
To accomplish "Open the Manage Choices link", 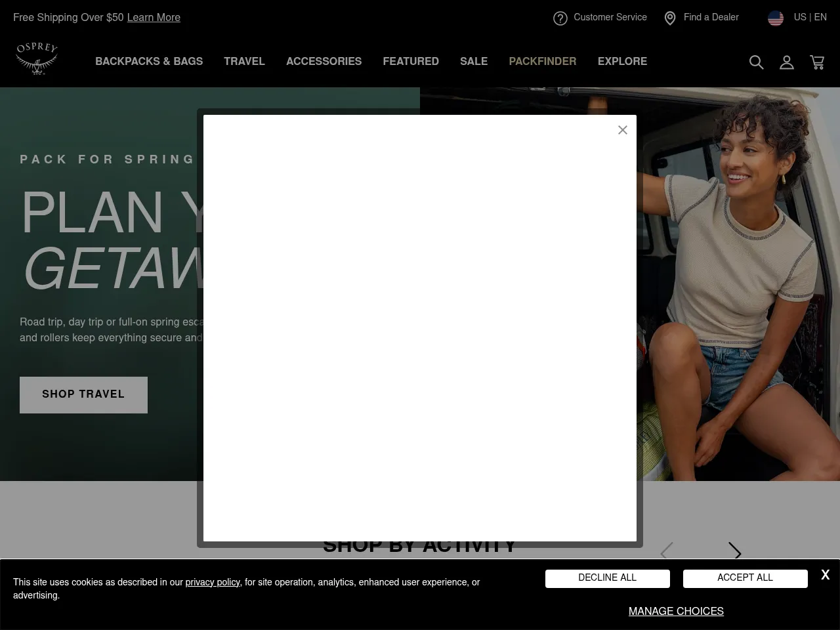I will click(x=676, y=612).
